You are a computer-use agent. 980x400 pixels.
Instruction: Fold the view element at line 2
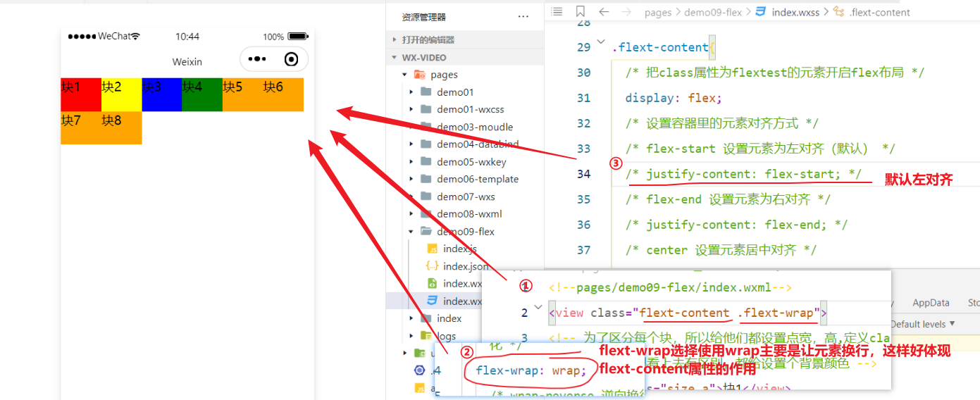[539, 308]
